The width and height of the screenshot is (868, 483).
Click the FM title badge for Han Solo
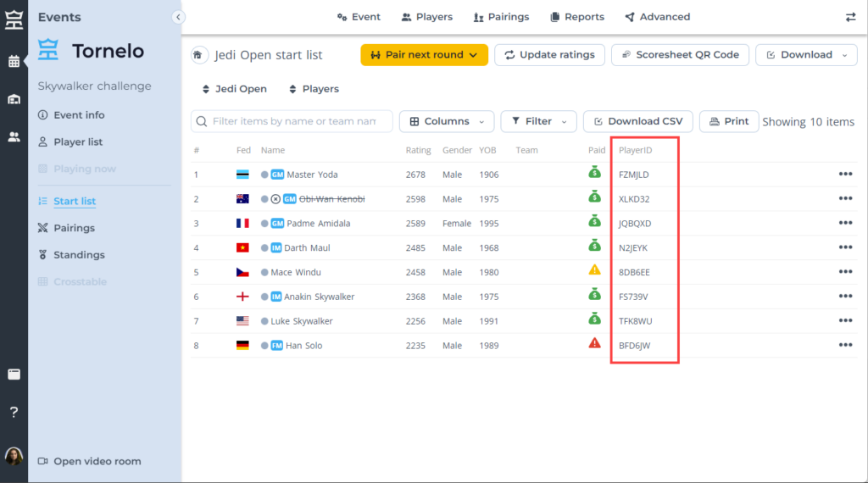(x=277, y=346)
